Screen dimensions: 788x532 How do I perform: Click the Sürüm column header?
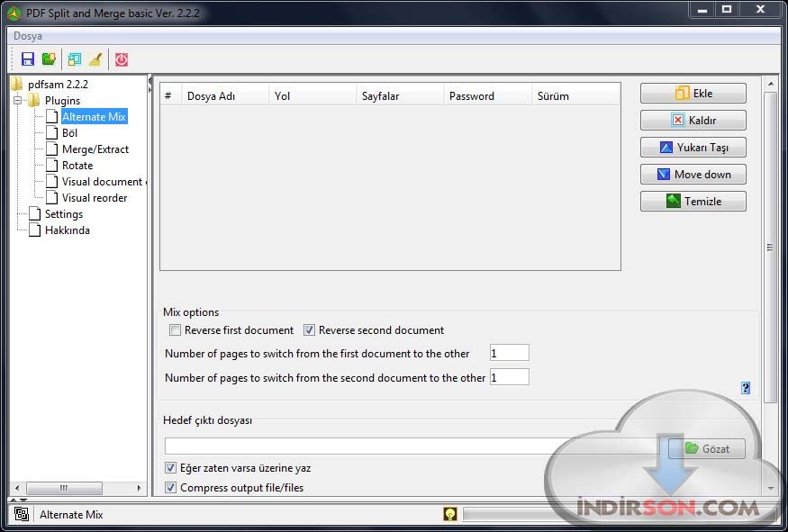(x=575, y=96)
